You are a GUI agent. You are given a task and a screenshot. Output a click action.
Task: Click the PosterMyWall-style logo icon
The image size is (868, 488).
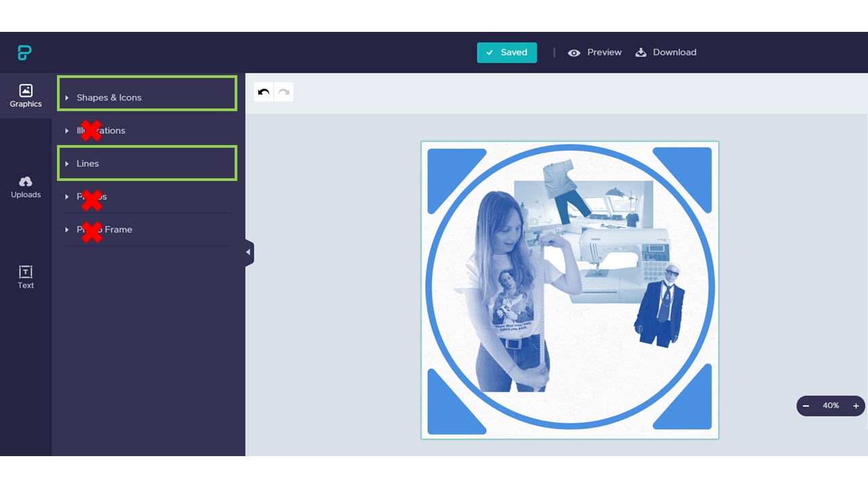pos(25,53)
